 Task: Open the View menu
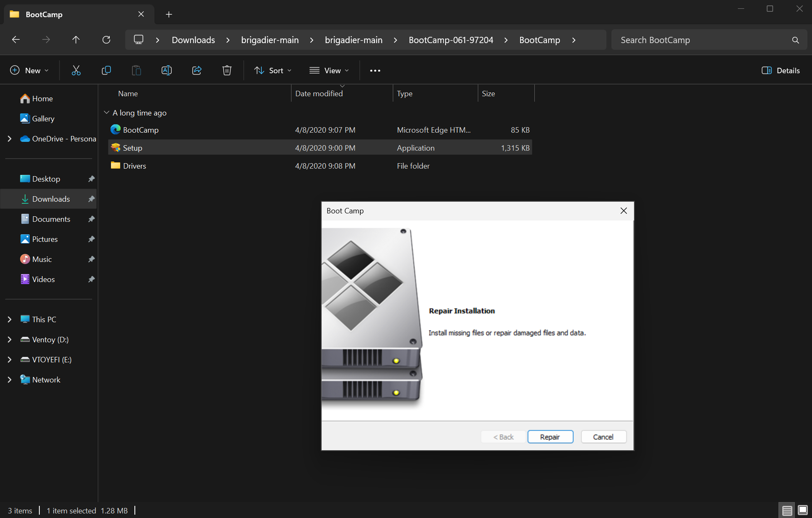pos(329,70)
